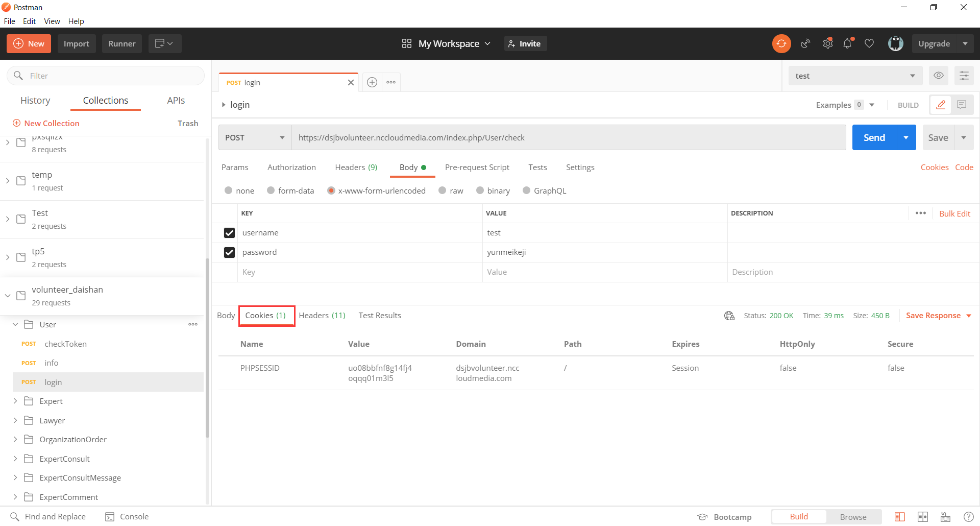The image size is (980, 526).
Task: Switch to the APIs sidebar tab
Action: point(176,101)
